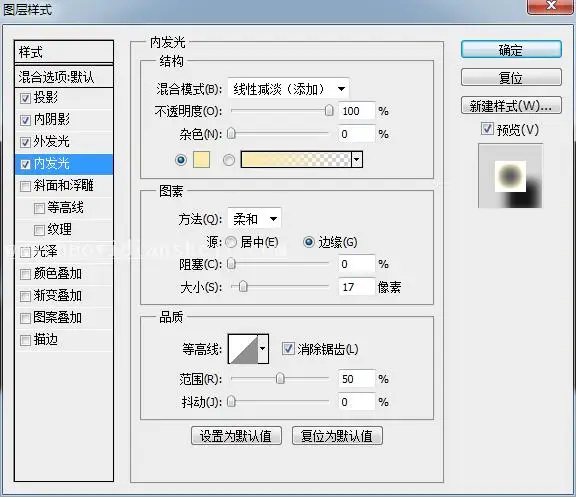The height and width of the screenshot is (497, 576).
Task: Click the 确定 OK button
Action: 511,50
